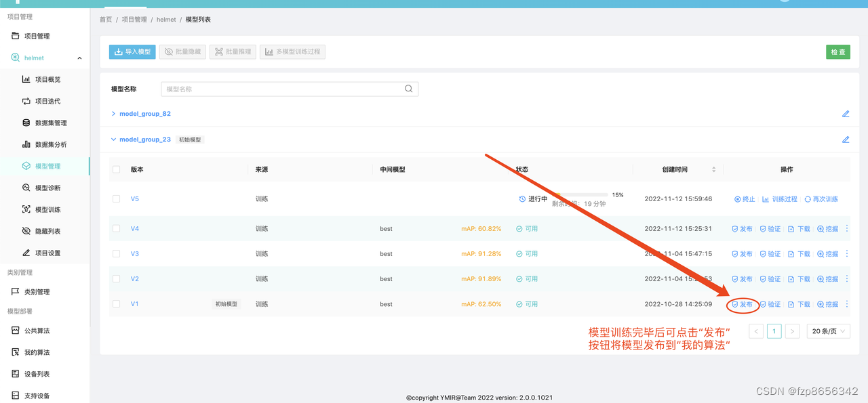Click 挖掘 for the V4 model
Viewport: 868px width, 403px height.
point(828,229)
